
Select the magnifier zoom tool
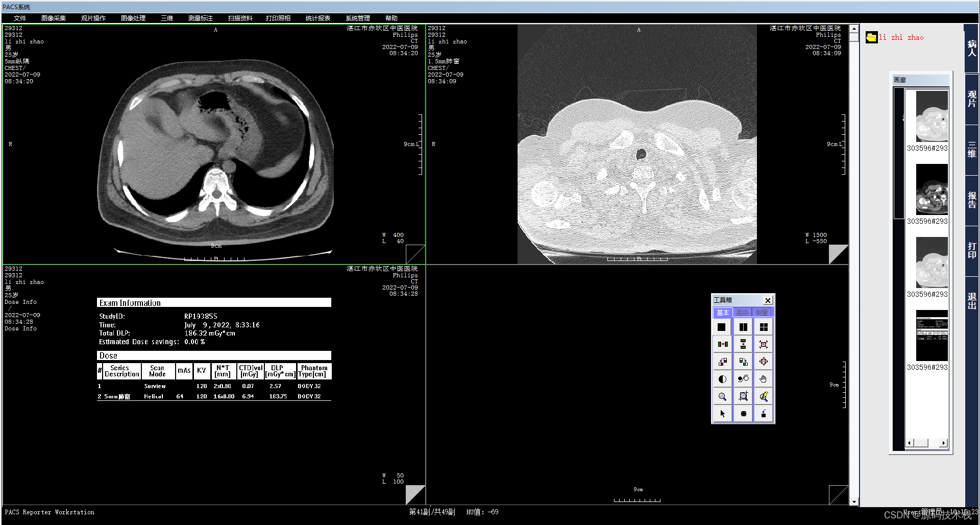pyautogui.click(x=722, y=396)
